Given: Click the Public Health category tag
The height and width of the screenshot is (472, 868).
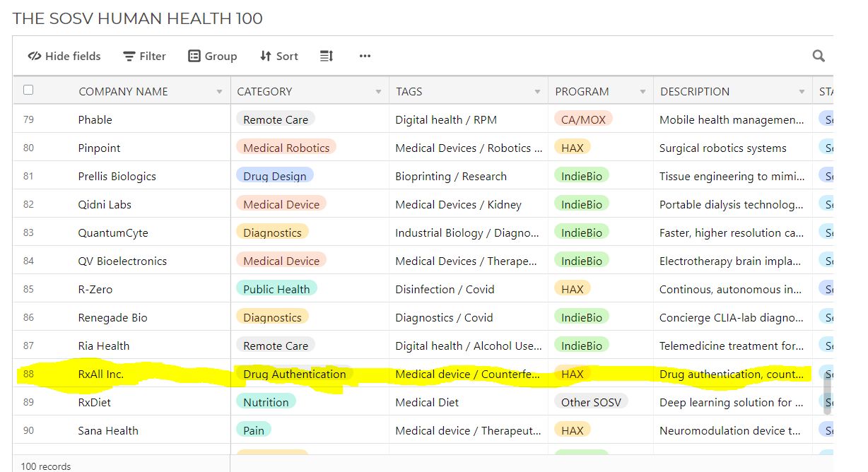Looking at the screenshot, I should click(x=276, y=289).
